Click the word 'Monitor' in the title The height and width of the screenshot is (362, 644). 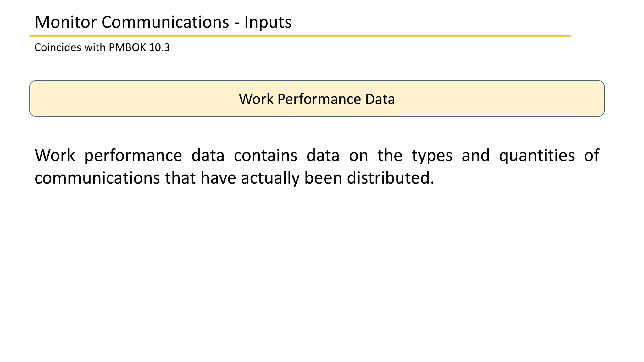[65, 22]
